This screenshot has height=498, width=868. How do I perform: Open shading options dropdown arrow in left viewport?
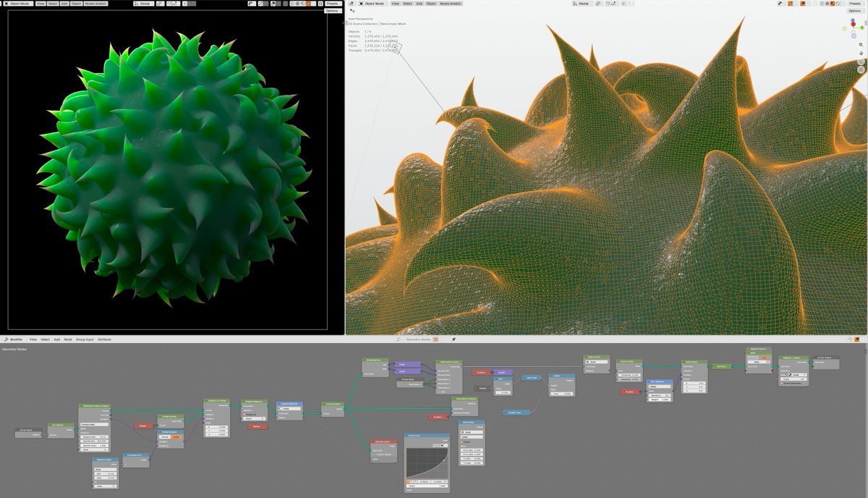click(x=313, y=4)
